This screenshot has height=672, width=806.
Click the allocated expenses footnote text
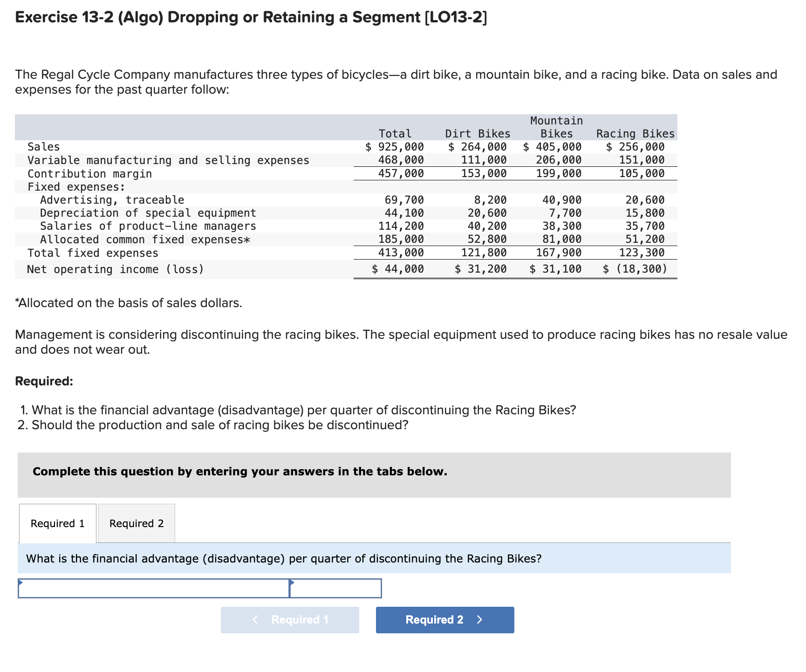click(129, 302)
